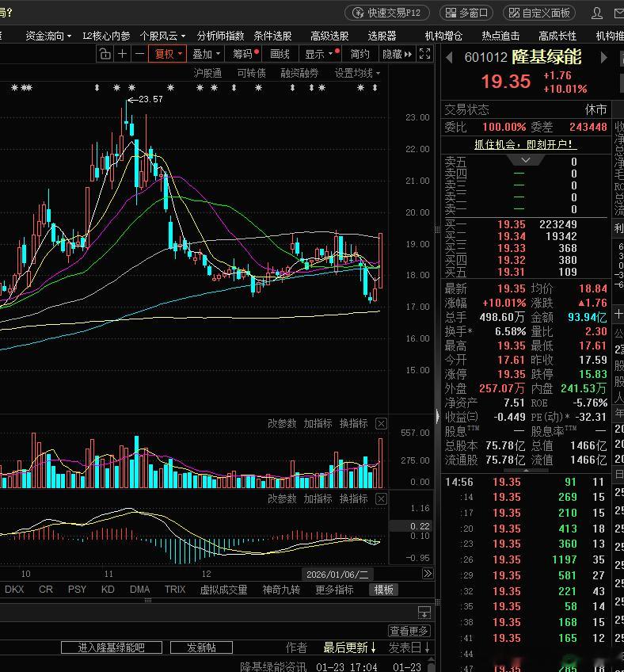Close the MACD indicator panel
Screen dimensions: 624x672
coord(381,499)
